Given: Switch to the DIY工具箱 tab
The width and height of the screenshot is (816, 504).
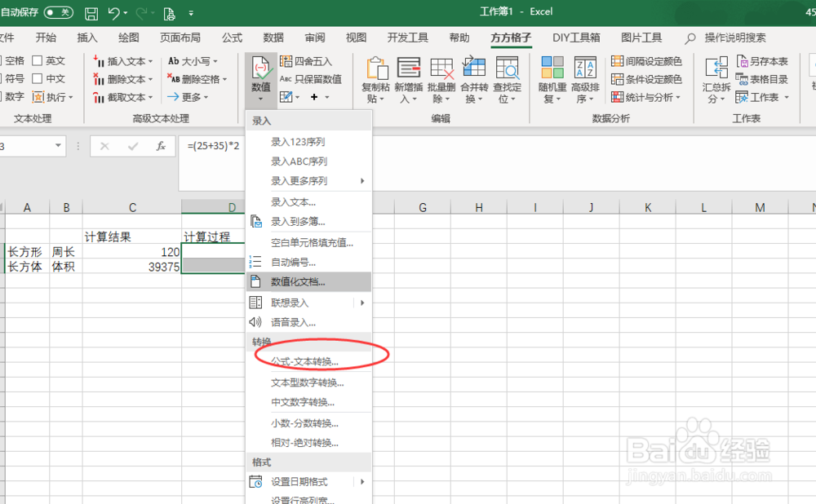Looking at the screenshot, I should tap(576, 37).
